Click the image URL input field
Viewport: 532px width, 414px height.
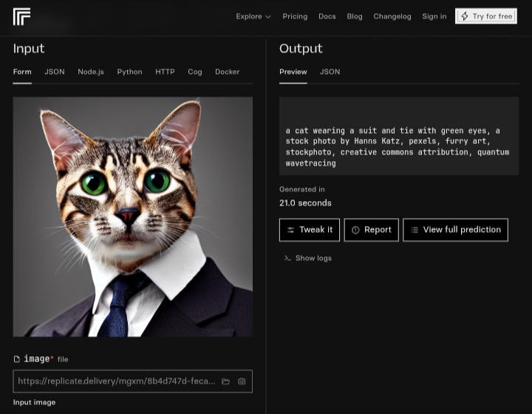tap(133, 381)
